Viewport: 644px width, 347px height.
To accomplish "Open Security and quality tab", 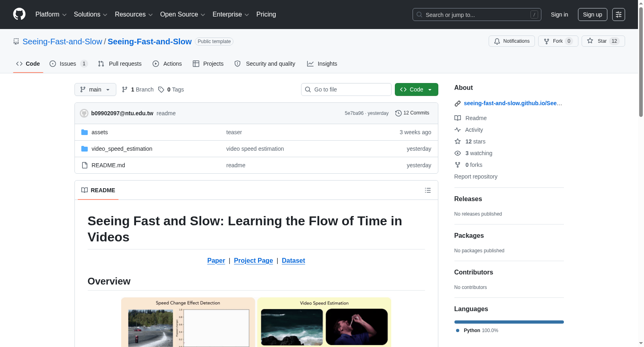I will click(265, 64).
